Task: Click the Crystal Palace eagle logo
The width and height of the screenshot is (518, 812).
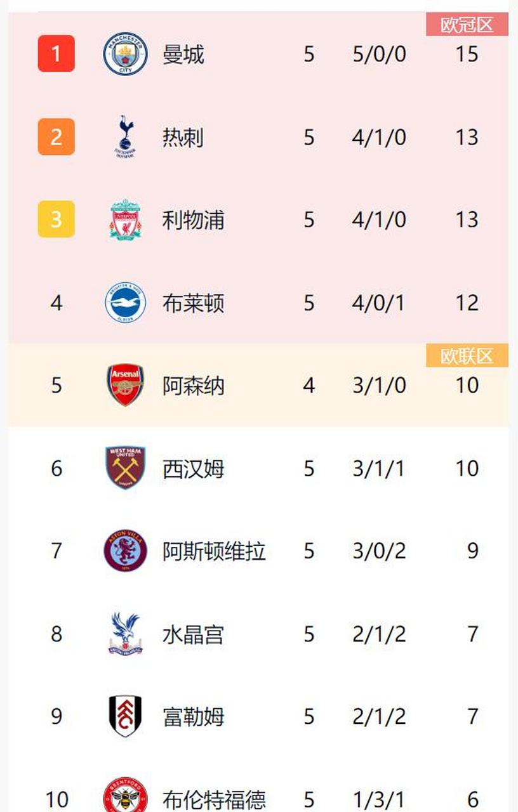Action: pos(126,634)
